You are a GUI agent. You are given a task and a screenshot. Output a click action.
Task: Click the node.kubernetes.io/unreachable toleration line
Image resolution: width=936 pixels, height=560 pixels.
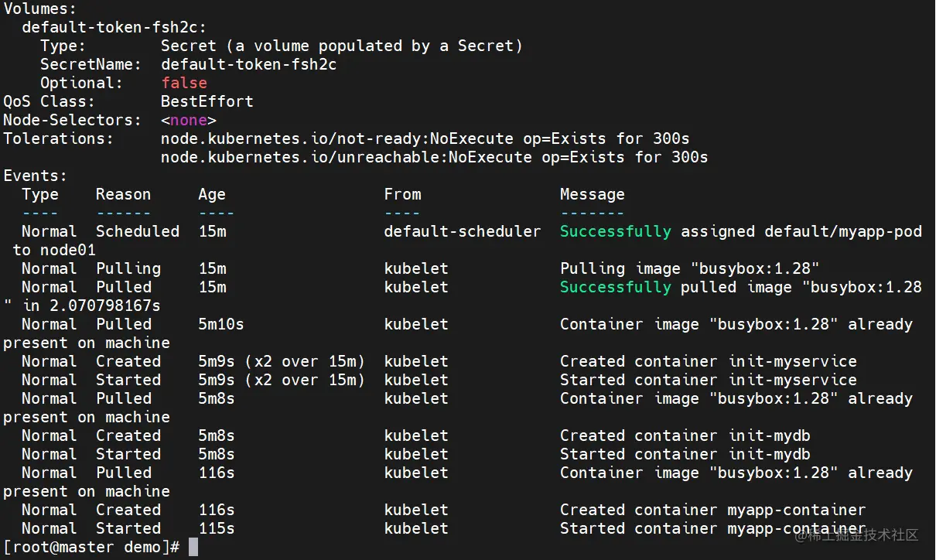coord(434,157)
